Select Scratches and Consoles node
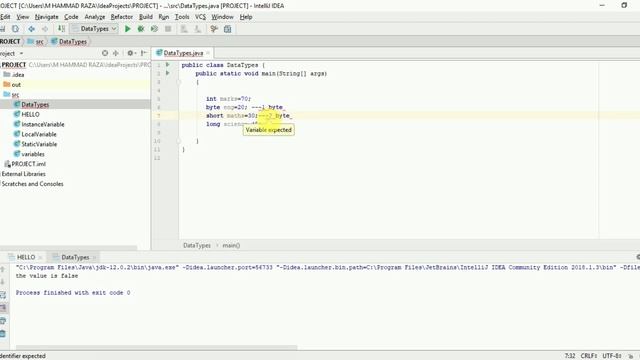The image size is (640, 360). click(x=32, y=184)
